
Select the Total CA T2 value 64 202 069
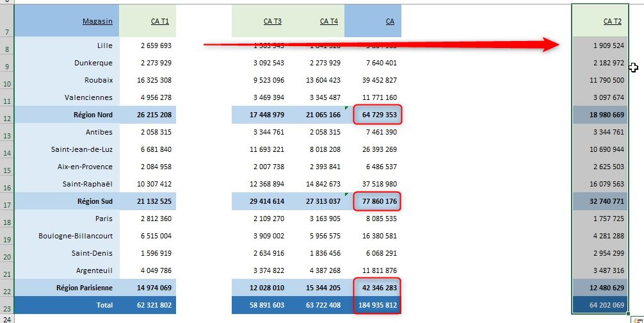click(600, 305)
